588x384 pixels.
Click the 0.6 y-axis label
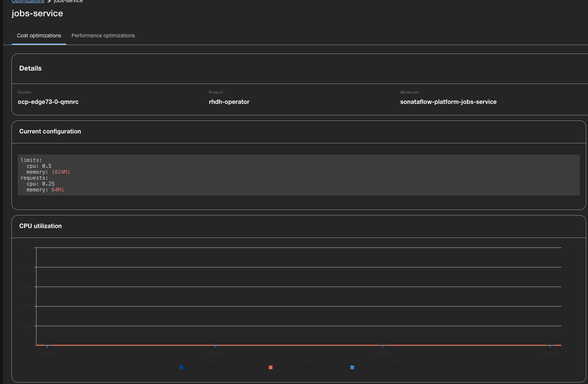[x=27, y=287]
